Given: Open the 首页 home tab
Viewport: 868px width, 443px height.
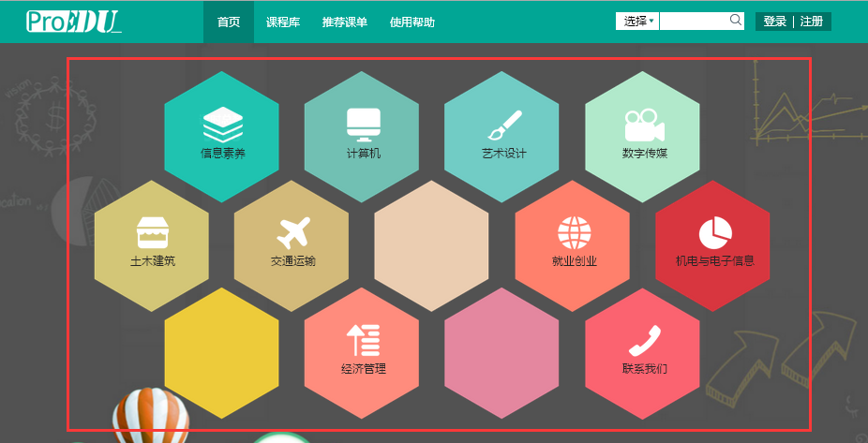Looking at the screenshot, I should tap(229, 22).
